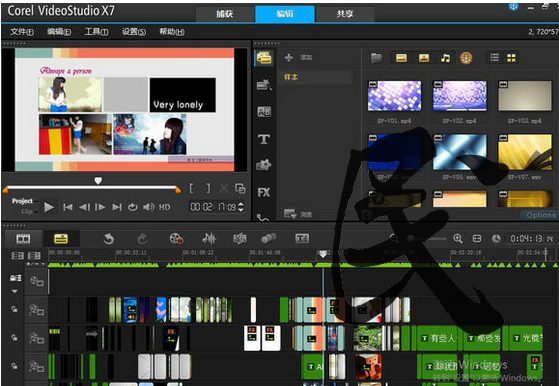Switch library to thumbnail view
The width and height of the screenshot is (559, 386).
pos(511,58)
